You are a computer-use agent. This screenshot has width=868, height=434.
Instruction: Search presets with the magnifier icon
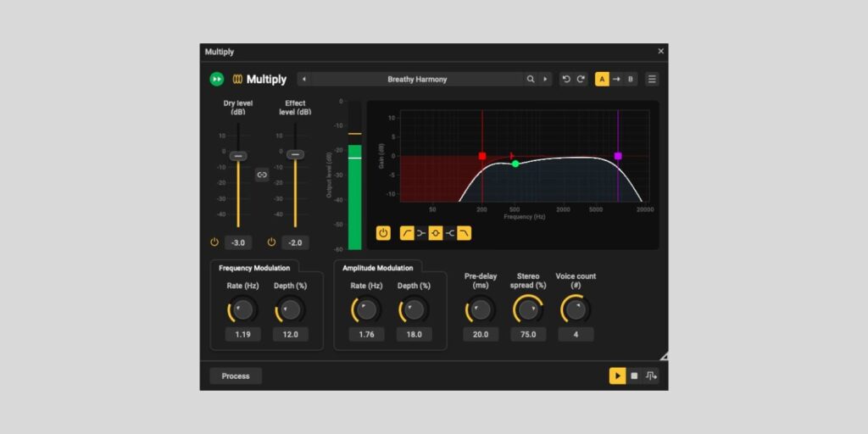[x=531, y=79]
